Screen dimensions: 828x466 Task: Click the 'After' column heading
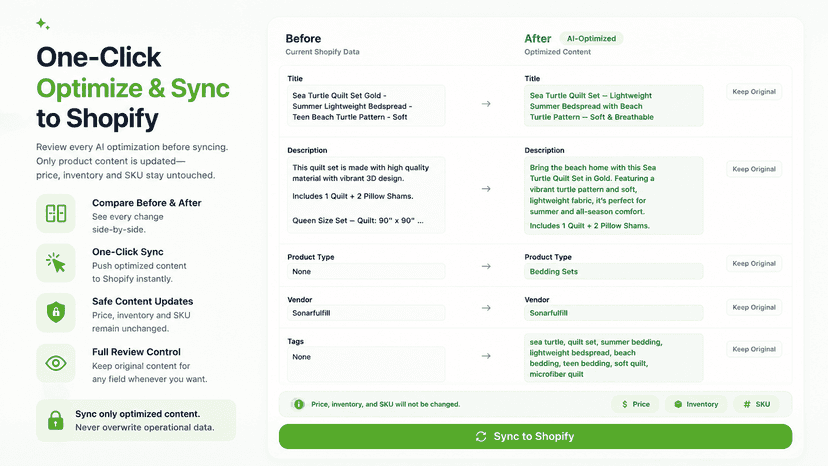click(538, 39)
